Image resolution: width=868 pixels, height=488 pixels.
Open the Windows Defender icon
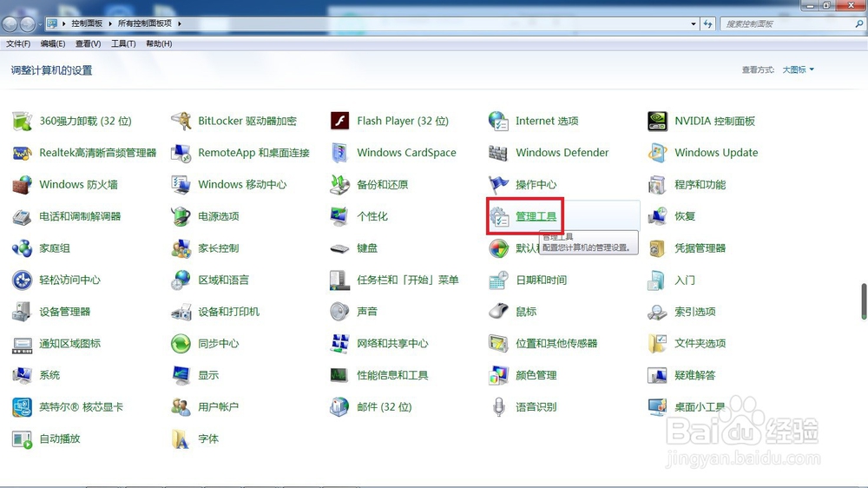pyautogui.click(x=499, y=152)
